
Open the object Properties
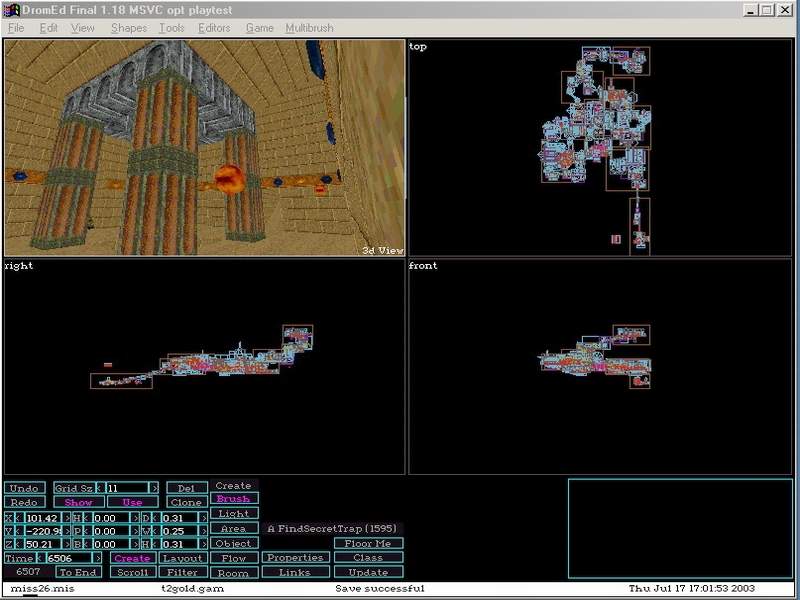(x=296, y=558)
